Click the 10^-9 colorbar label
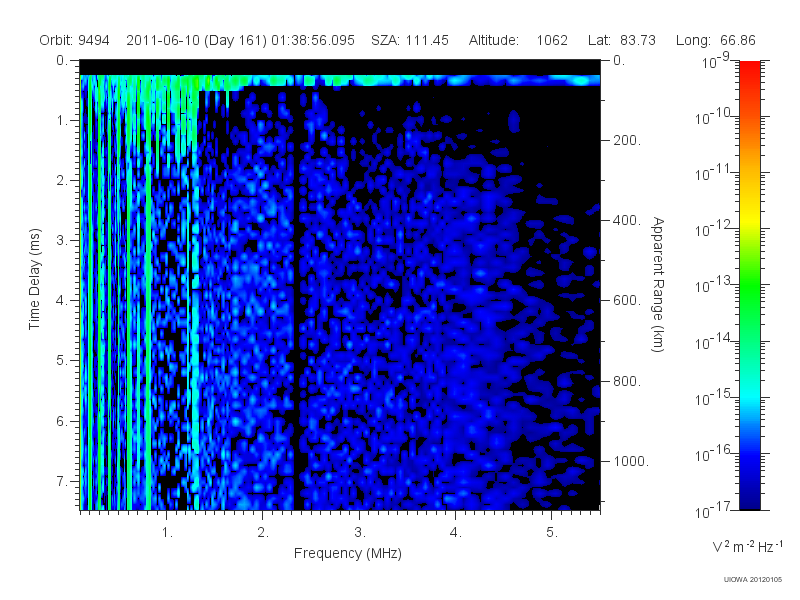The height and width of the screenshot is (600, 800). (x=716, y=61)
